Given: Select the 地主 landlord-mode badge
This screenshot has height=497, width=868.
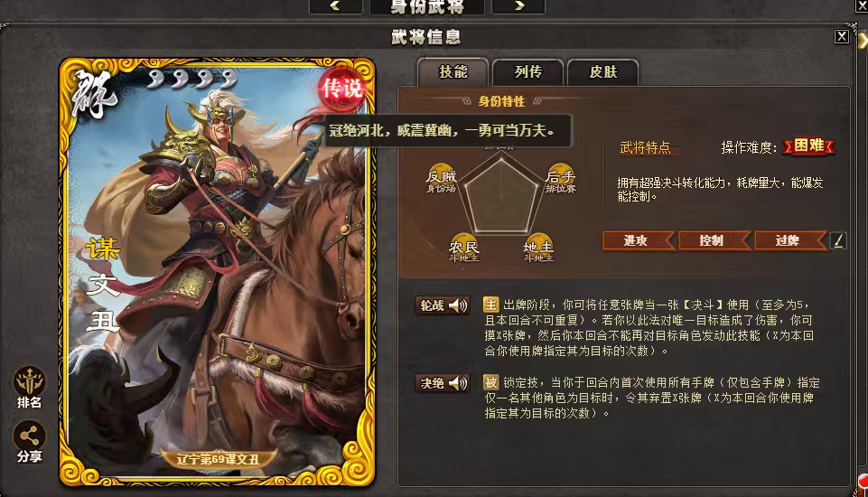Looking at the screenshot, I should (538, 248).
